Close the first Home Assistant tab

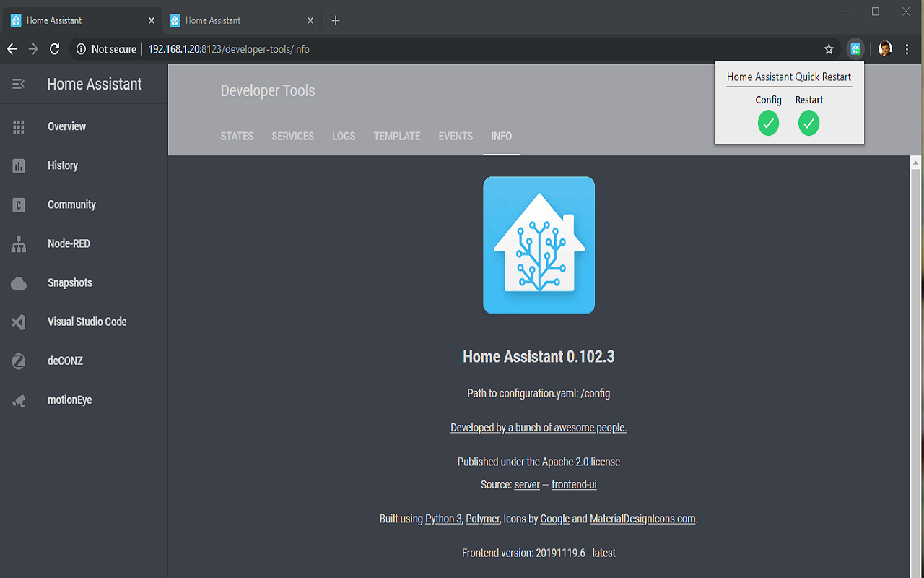tap(152, 20)
